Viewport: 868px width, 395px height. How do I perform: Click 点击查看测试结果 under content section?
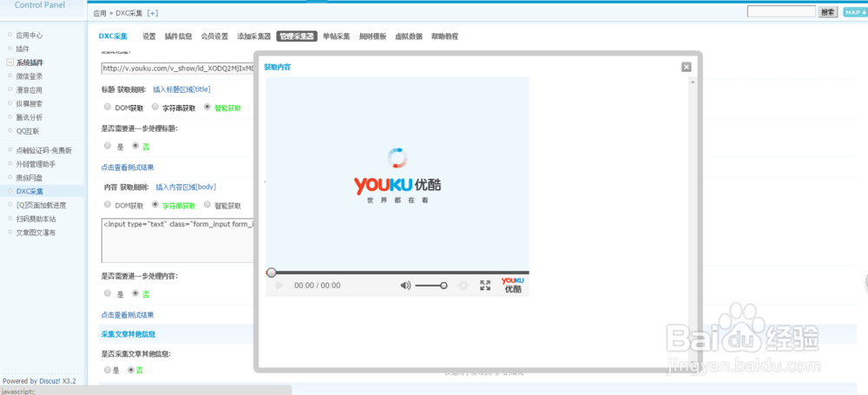pos(128,314)
